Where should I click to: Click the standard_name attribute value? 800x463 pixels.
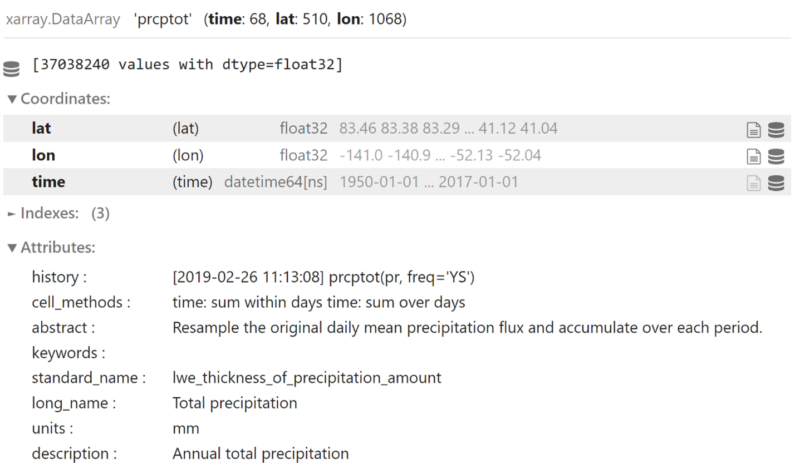[x=307, y=378]
